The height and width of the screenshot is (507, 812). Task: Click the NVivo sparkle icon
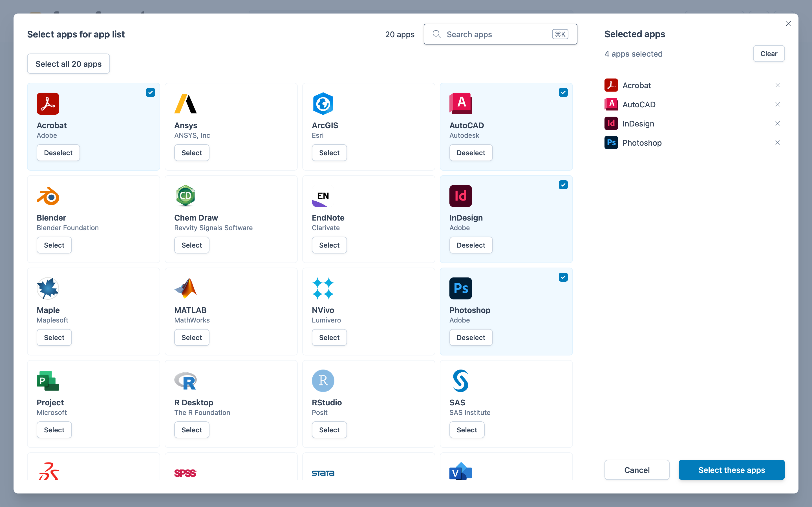[x=323, y=288]
